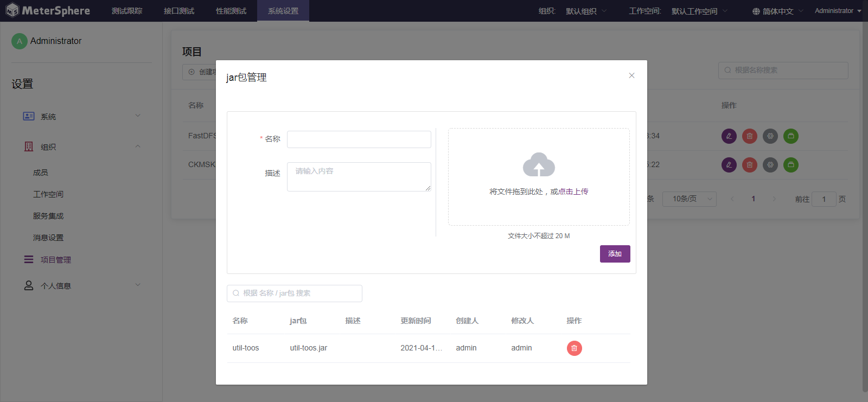Focus the jar包 search field
Image resolution: width=868 pixels, height=402 pixels.
pos(295,293)
